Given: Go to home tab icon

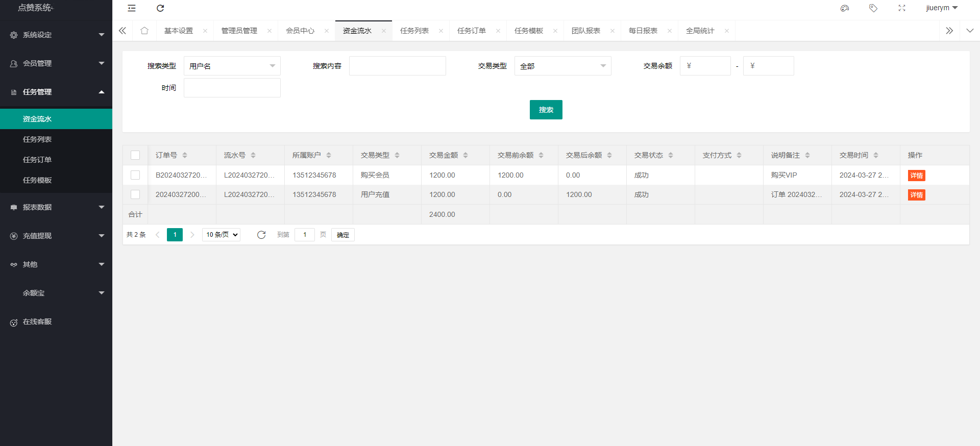Looking at the screenshot, I should (x=144, y=31).
